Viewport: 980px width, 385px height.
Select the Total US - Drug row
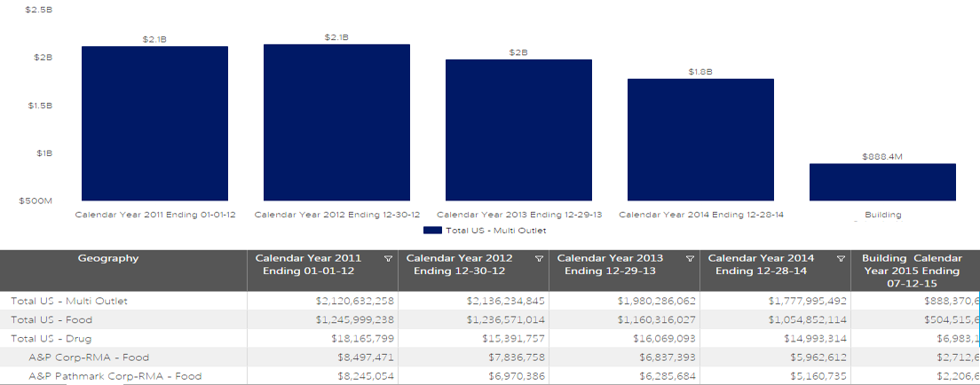[51, 339]
